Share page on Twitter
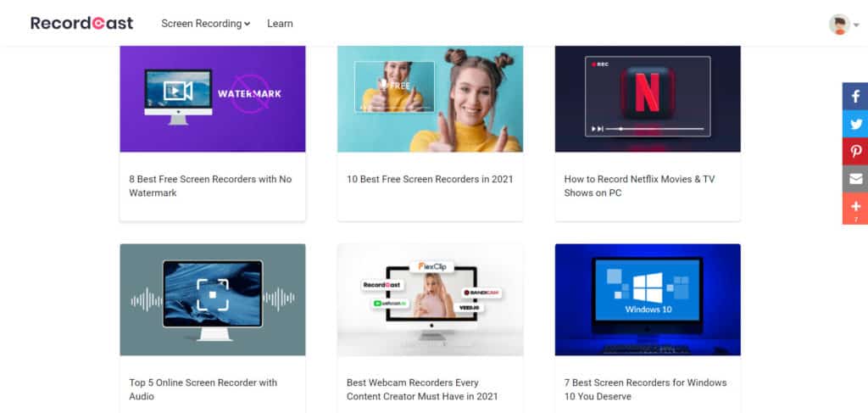The width and height of the screenshot is (868, 413). coord(855,124)
